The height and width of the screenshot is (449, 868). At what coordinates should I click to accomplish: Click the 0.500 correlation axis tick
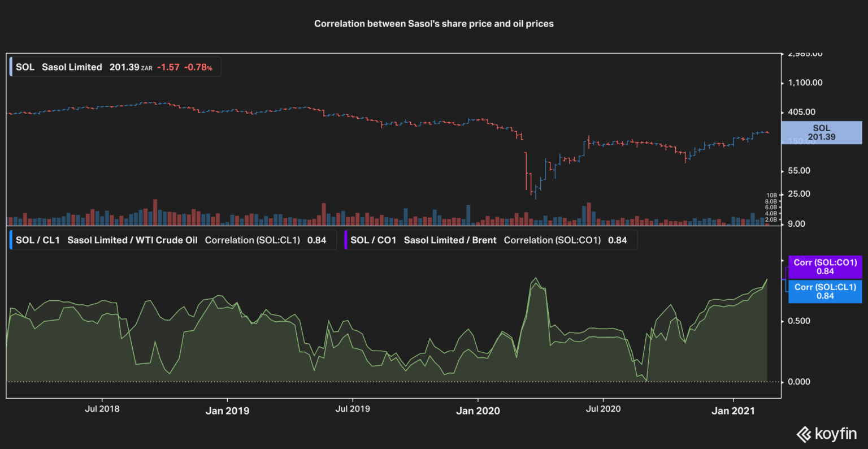pos(798,321)
